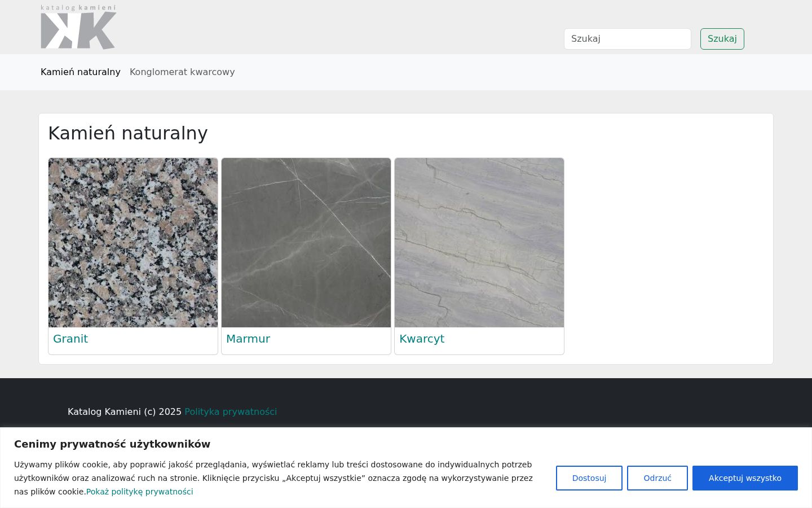Follow the Granit text link
This screenshot has height=508, width=812.
pyautogui.click(x=70, y=339)
